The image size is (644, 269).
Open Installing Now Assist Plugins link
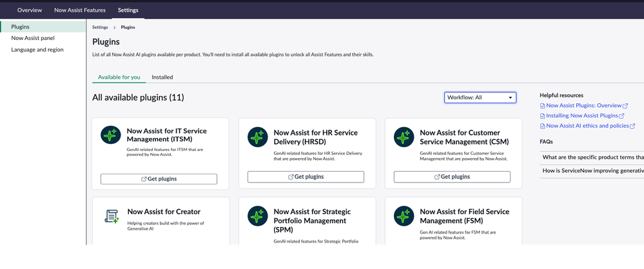click(582, 116)
